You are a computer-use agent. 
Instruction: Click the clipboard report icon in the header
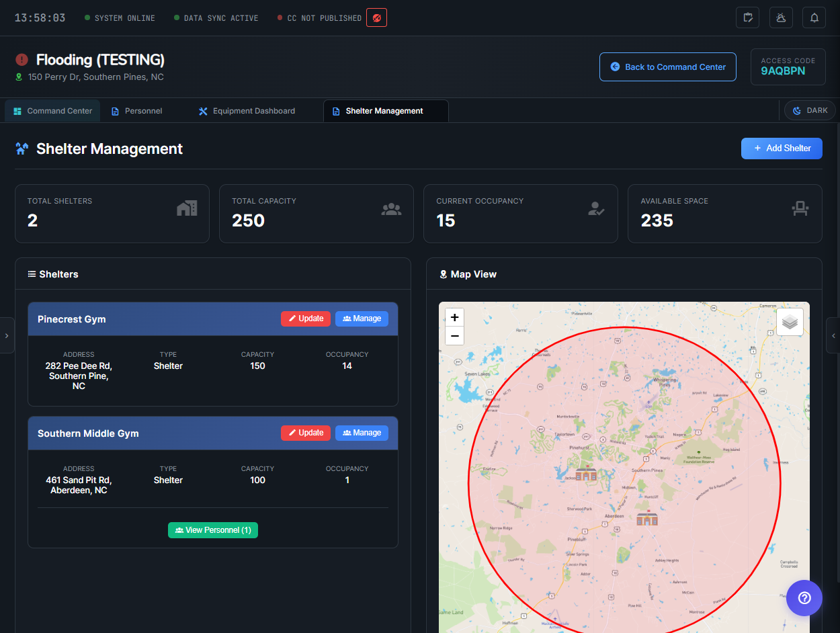click(x=747, y=17)
